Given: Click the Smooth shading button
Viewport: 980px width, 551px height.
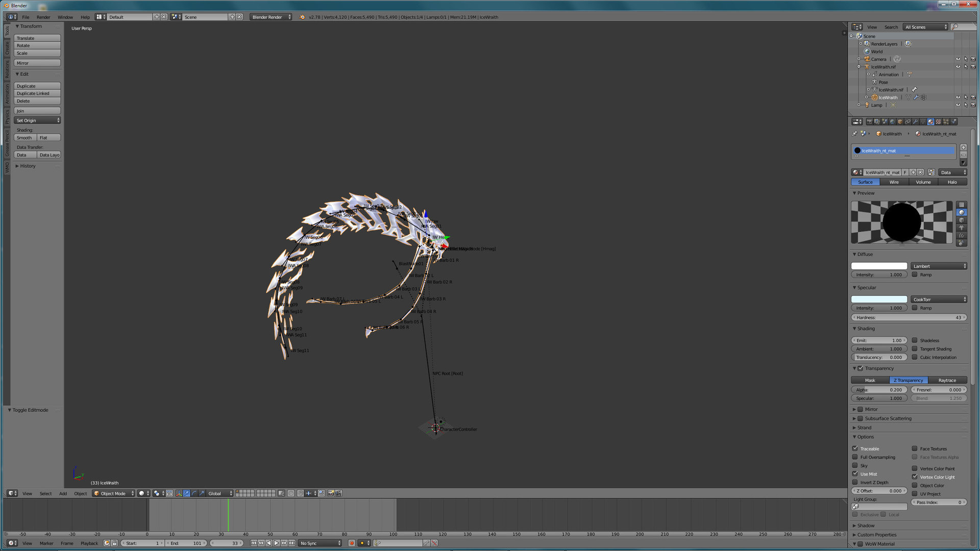Looking at the screenshot, I should tap(25, 138).
